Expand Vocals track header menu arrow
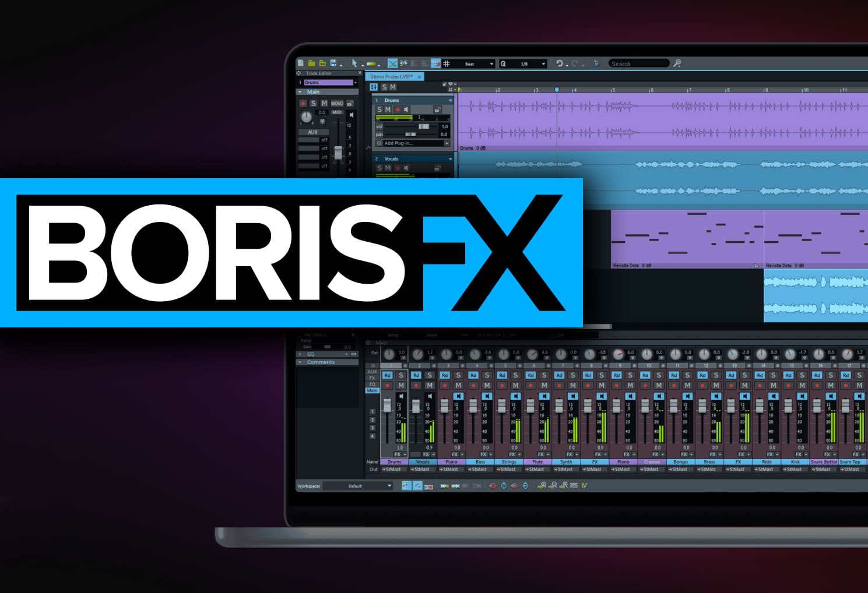 [x=450, y=158]
